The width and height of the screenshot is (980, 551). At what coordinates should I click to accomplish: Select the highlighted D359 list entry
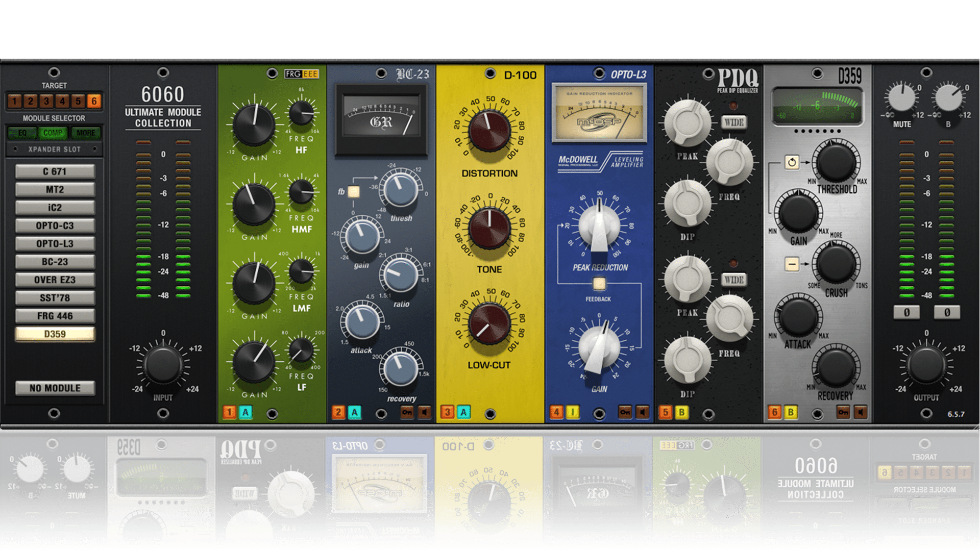pyautogui.click(x=55, y=334)
